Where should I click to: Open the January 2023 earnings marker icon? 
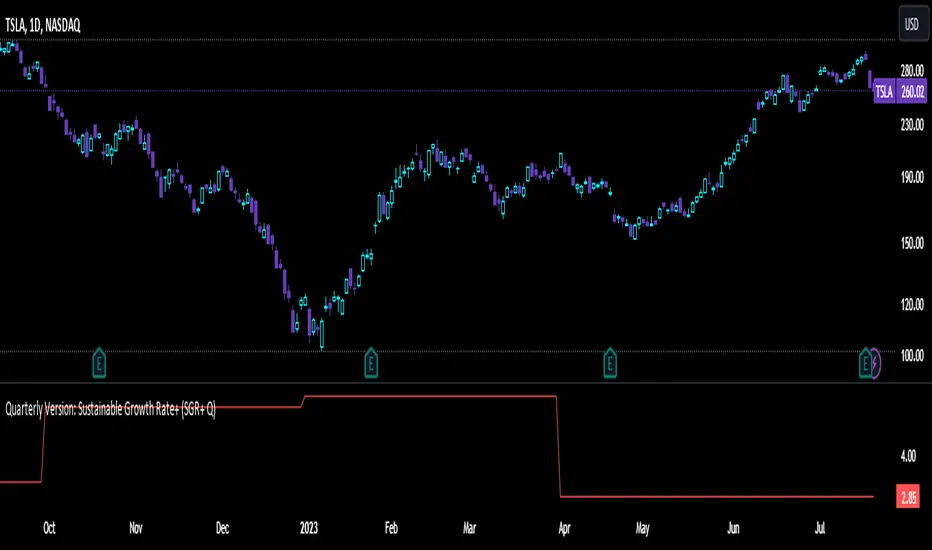tap(371, 363)
